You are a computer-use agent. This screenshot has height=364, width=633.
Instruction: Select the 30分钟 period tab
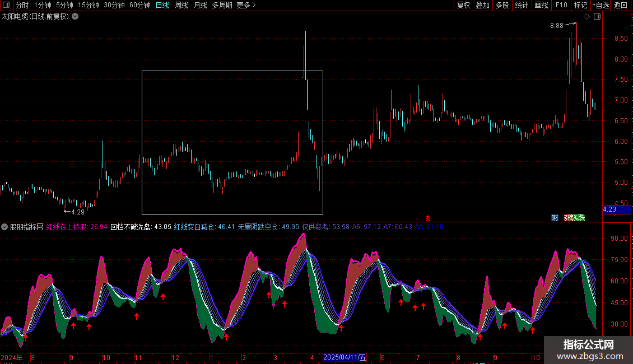(x=114, y=5)
